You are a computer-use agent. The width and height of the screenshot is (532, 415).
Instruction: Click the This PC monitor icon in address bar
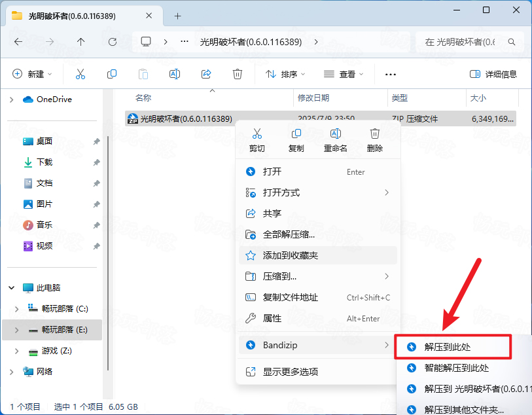tap(146, 42)
